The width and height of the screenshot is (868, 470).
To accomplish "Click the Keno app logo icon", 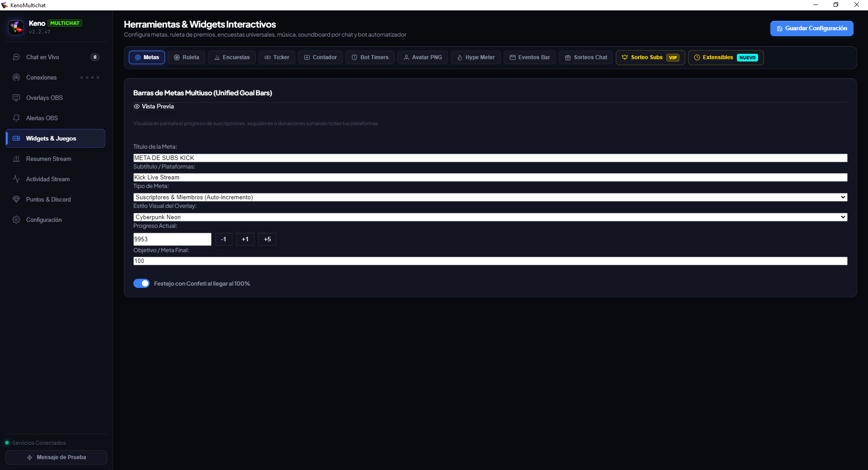I will click(x=16, y=27).
